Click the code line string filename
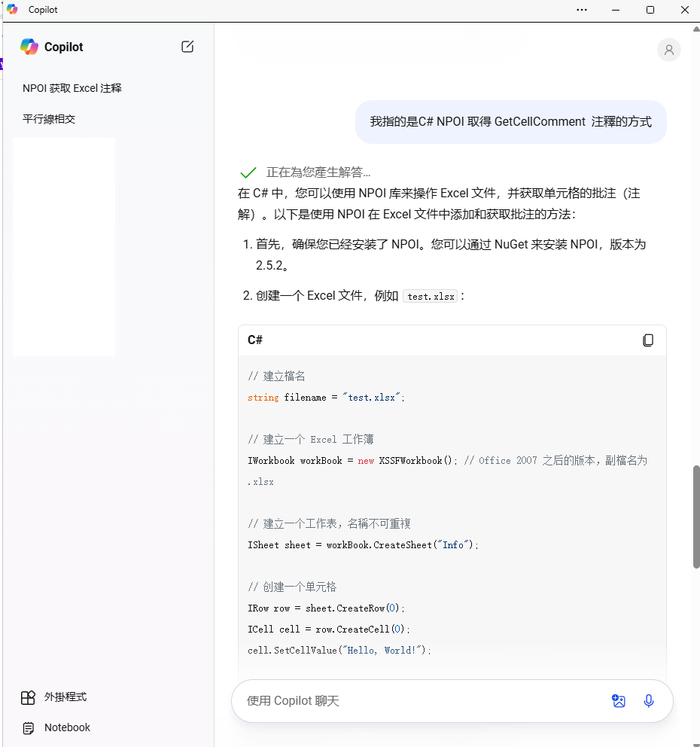This screenshot has width=700, height=747. click(x=326, y=398)
